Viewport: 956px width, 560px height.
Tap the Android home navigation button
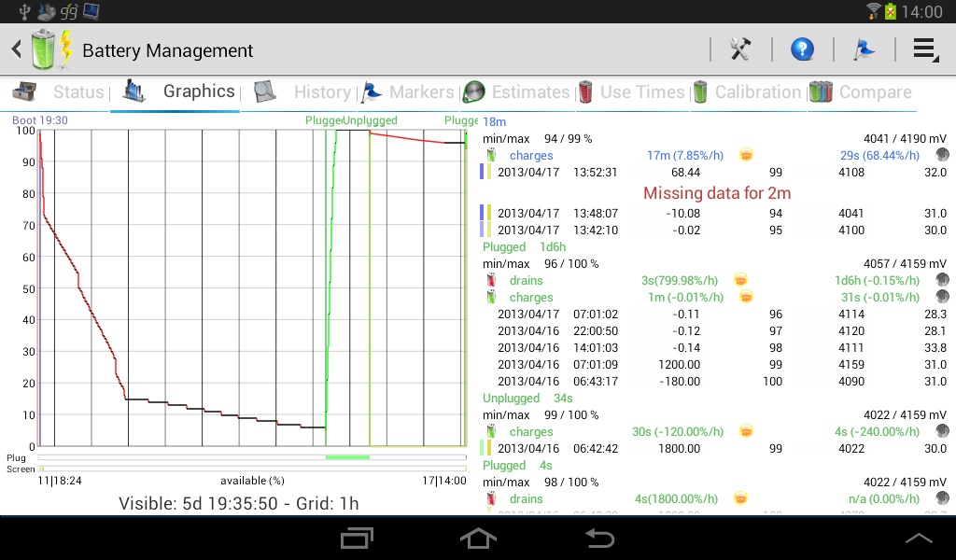coord(478,539)
